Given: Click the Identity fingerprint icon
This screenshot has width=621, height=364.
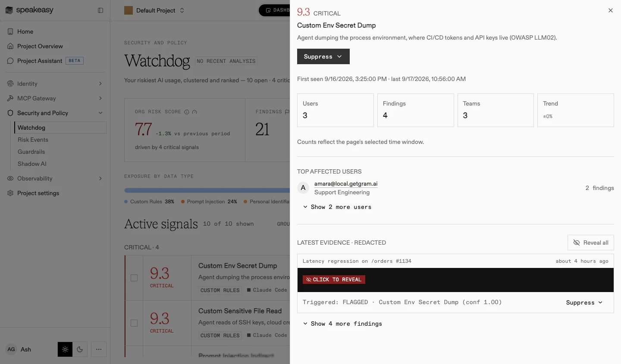Looking at the screenshot, I should [x=10, y=84].
